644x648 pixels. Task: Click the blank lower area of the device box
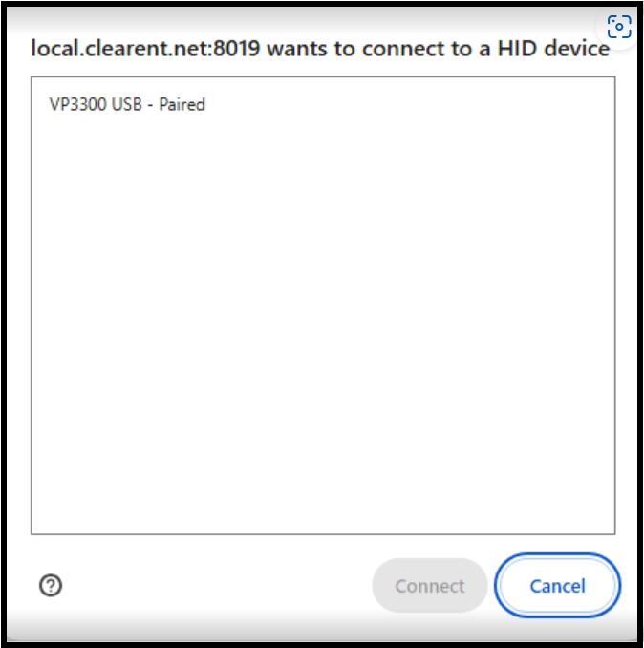(x=323, y=413)
